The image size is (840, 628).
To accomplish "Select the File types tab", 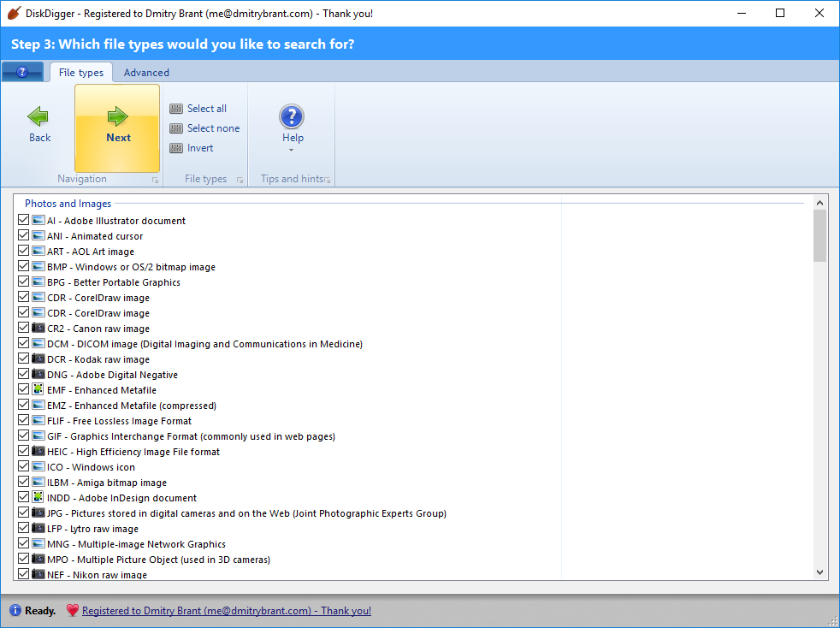I will point(81,73).
